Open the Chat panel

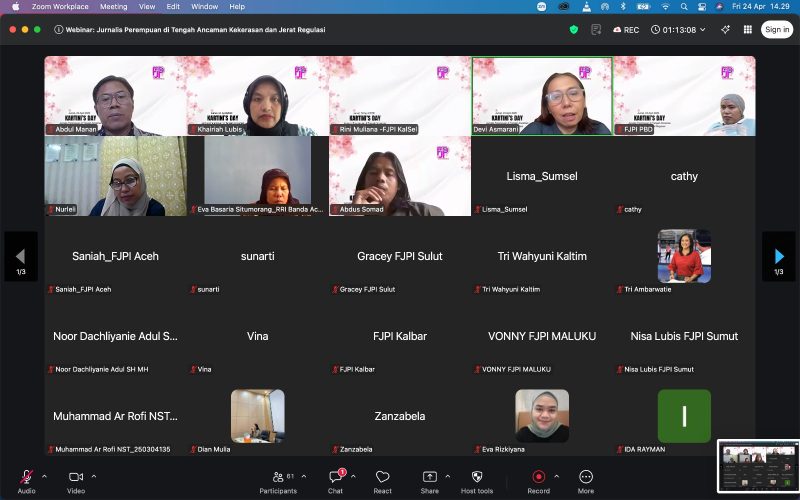pyautogui.click(x=336, y=477)
